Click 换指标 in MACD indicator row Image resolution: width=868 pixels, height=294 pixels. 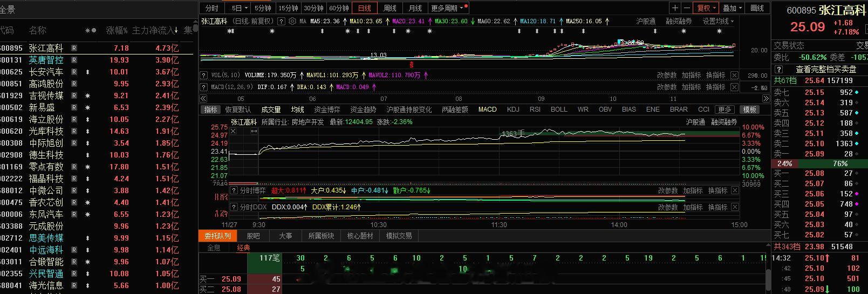click(715, 87)
